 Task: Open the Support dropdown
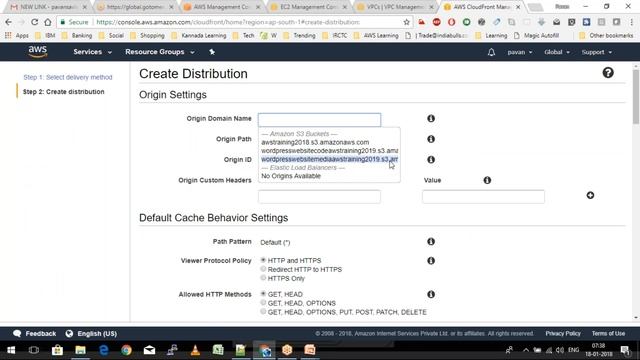point(597,52)
